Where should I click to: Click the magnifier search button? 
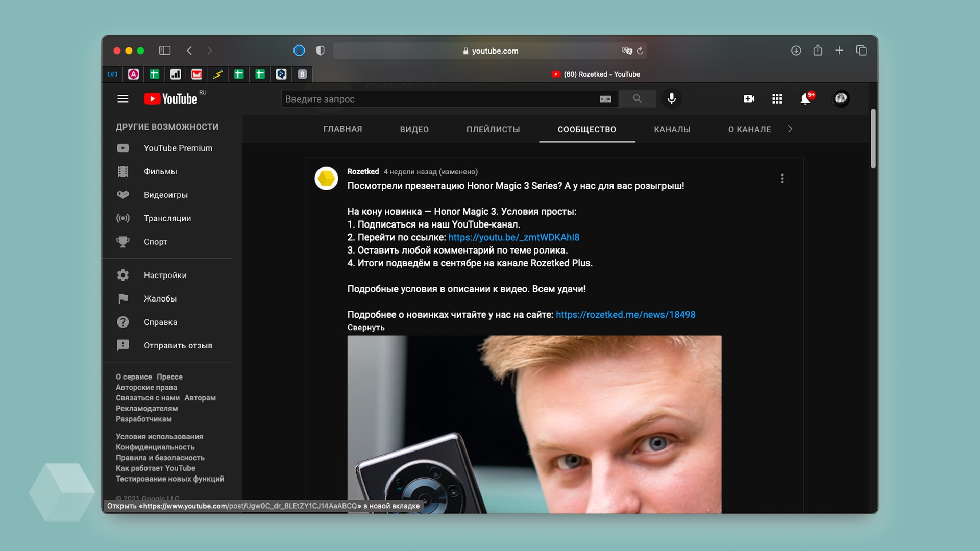(637, 99)
